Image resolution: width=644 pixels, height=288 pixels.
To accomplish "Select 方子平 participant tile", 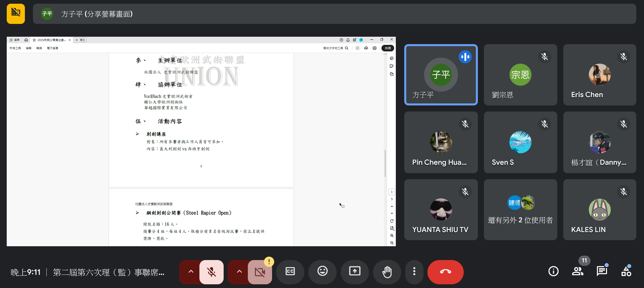I will click(441, 75).
